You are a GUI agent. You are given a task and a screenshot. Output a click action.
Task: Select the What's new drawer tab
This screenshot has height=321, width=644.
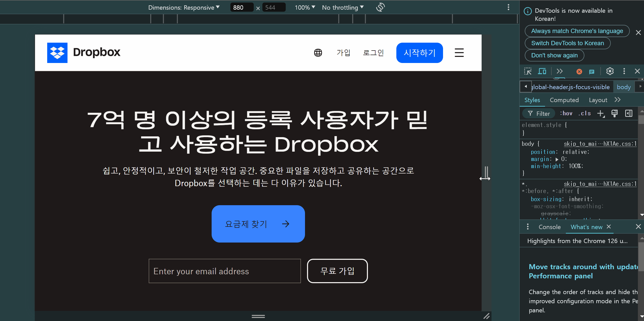click(x=586, y=227)
